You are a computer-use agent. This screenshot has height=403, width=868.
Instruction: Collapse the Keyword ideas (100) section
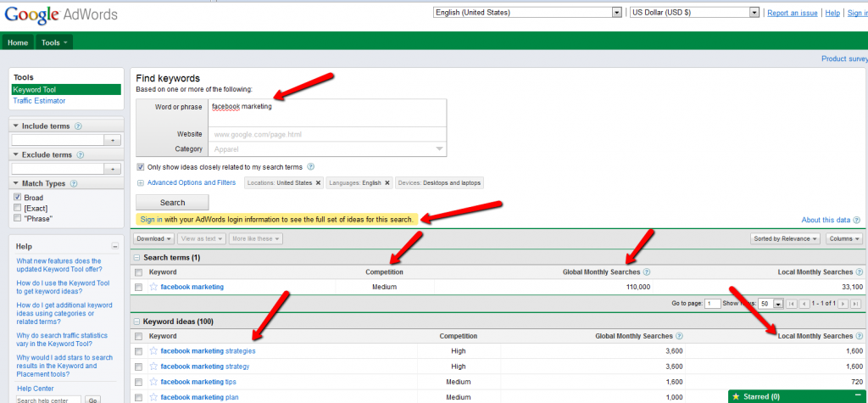pos(136,322)
